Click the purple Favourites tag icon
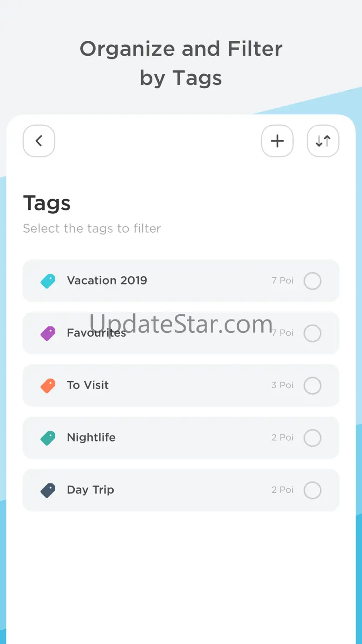362x644 pixels. (x=48, y=333)
